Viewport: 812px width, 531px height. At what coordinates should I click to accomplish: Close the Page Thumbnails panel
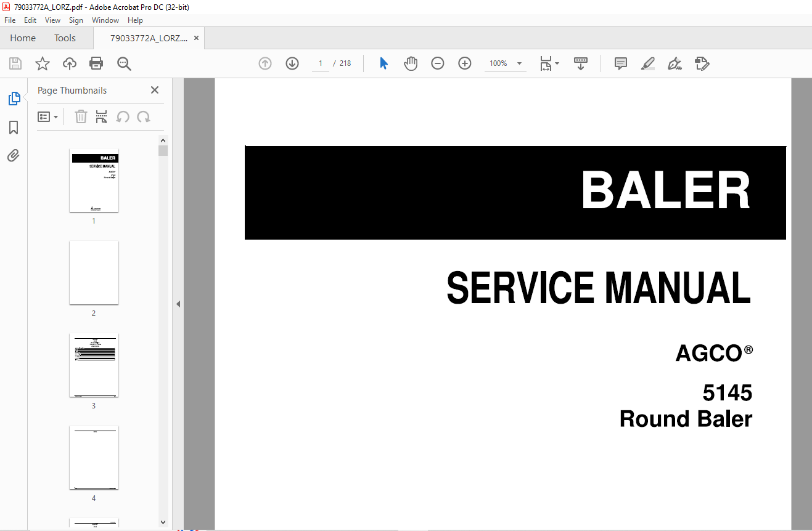tap(155, 90)
